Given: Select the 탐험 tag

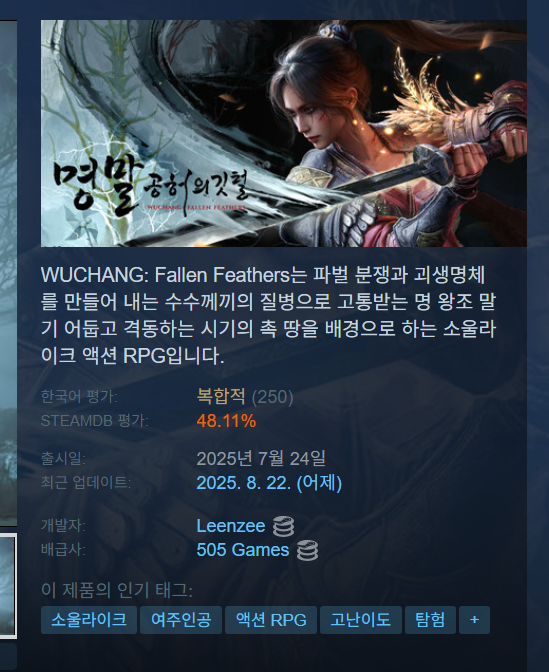Looking at the screenshot, I should [x=430, y=620].
